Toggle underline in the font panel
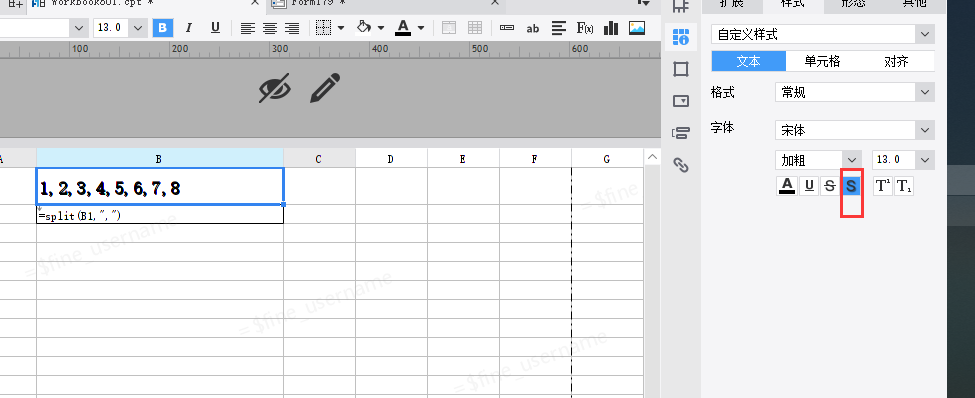This screenshot has height=398, width=975. click(808, 185)
